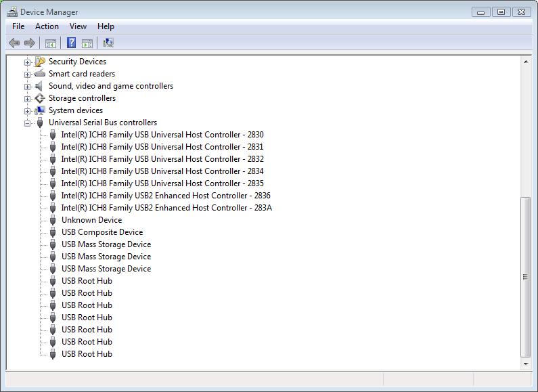Click the Device Manager title bar icon
The image size is (538, 392).
(12, 12)
